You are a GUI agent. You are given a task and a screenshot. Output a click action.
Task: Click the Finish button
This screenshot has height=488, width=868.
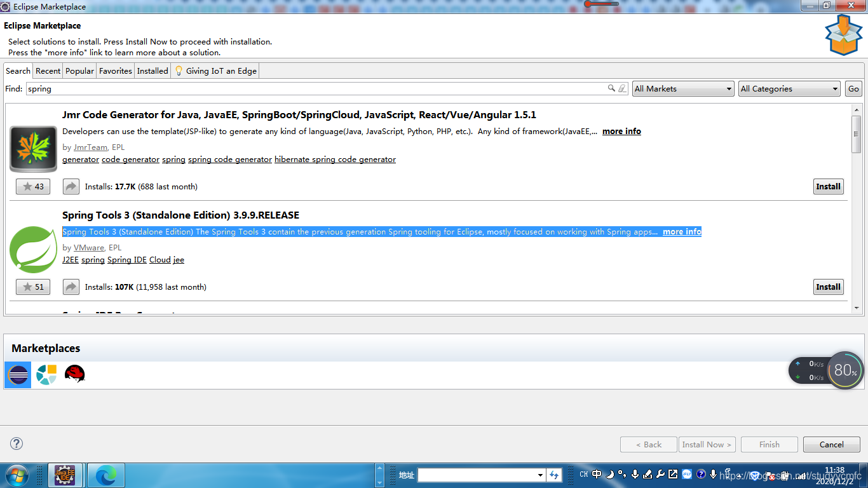(x=769, y=444)
